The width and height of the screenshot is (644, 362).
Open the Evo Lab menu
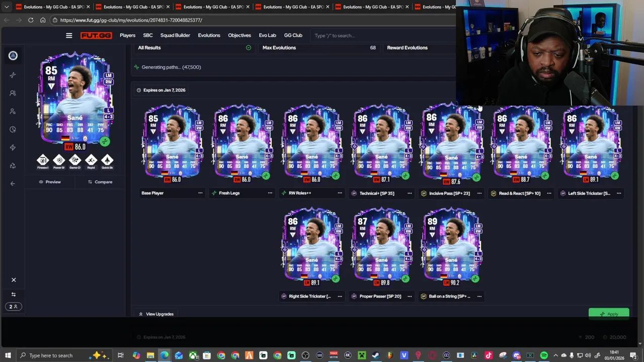tap(267, 36)
